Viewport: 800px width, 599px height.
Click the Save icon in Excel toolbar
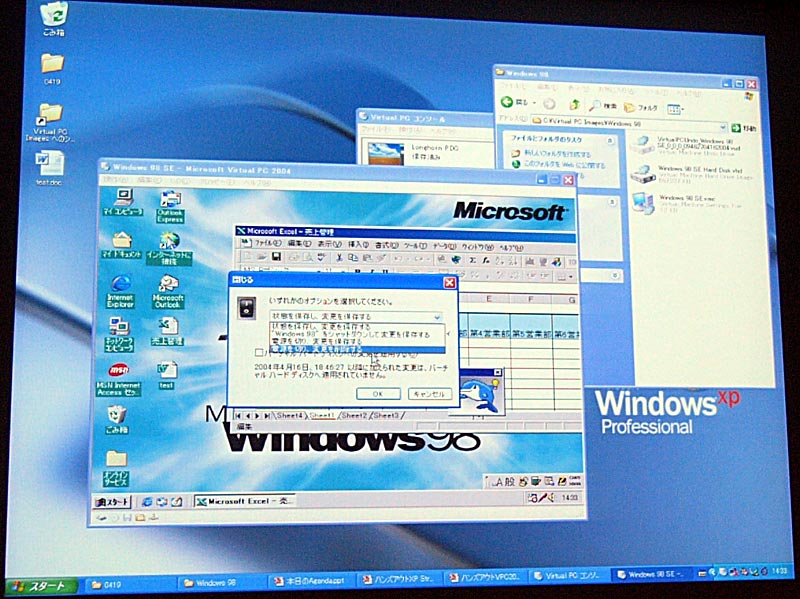pos(277,257)
